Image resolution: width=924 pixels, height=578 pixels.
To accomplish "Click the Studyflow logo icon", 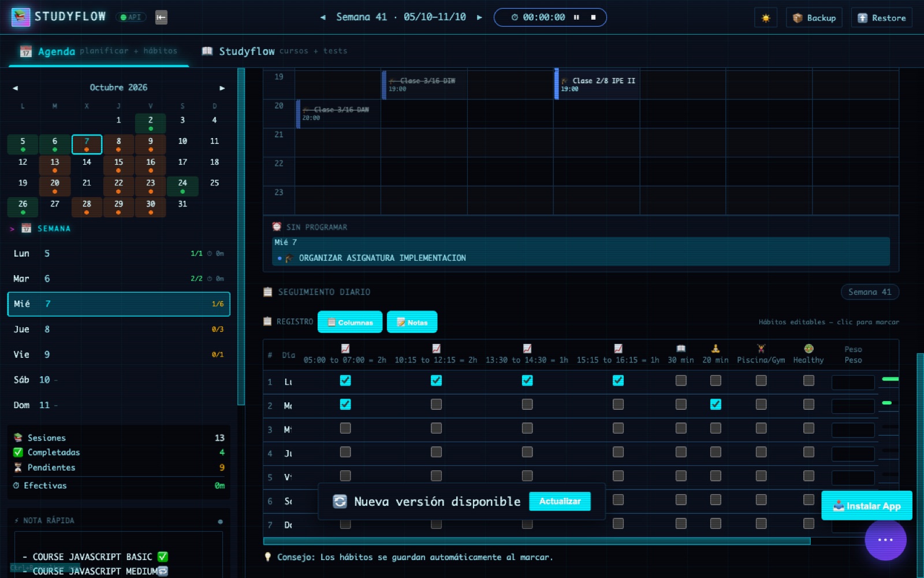I will (21, 17).
